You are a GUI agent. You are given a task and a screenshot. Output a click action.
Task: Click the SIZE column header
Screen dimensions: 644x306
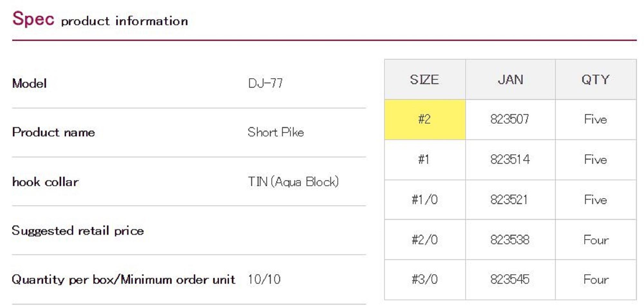point(424,80)
